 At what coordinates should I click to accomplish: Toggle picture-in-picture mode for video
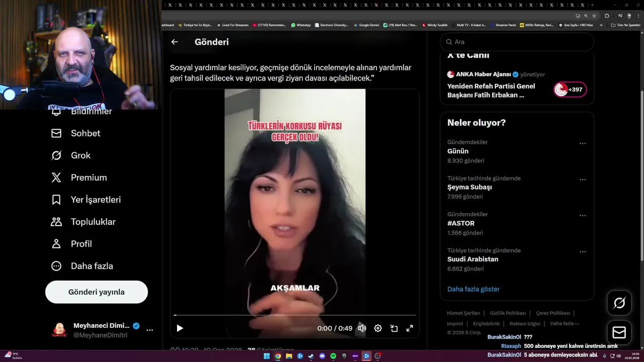tap(394, 328)
